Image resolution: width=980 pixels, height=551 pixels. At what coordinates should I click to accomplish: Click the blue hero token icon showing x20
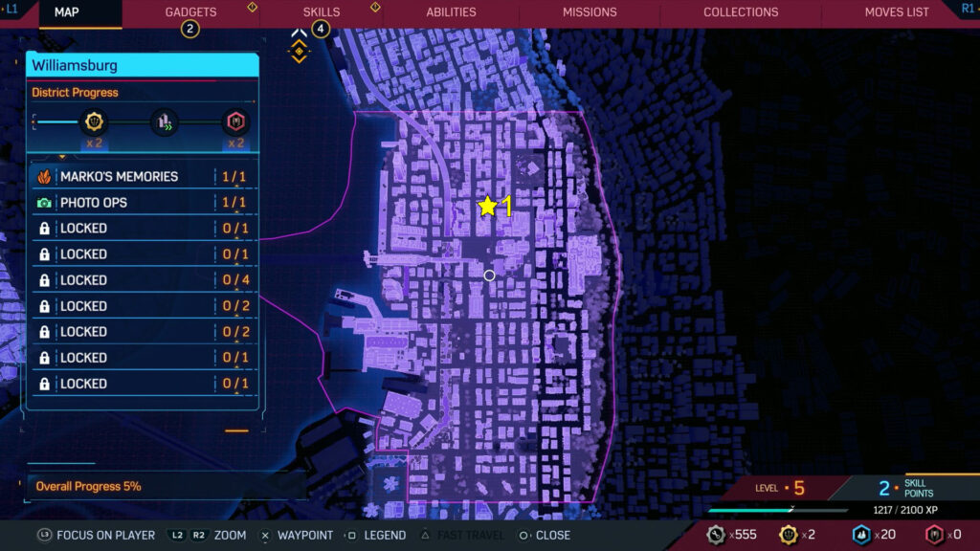point(861,535)
